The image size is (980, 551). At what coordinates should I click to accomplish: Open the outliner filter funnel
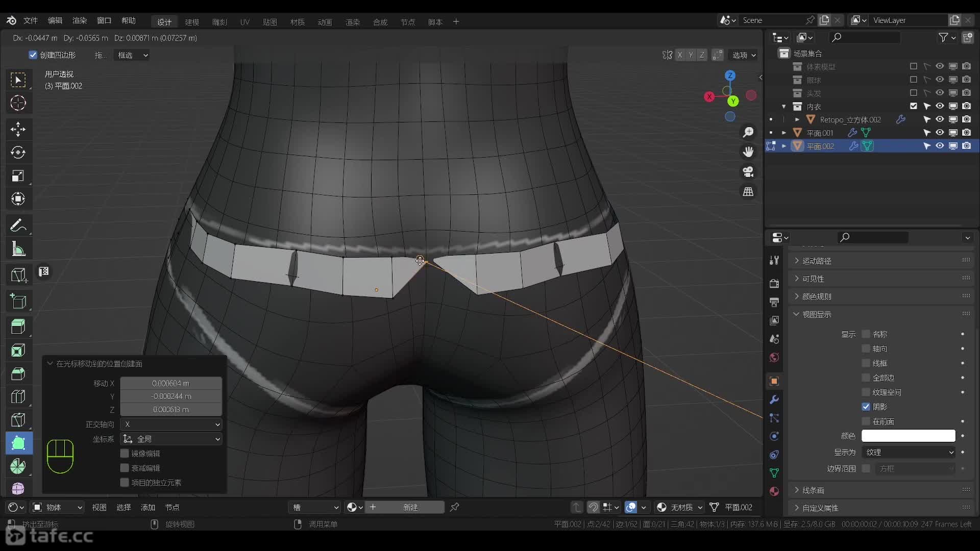pos(943,37)
